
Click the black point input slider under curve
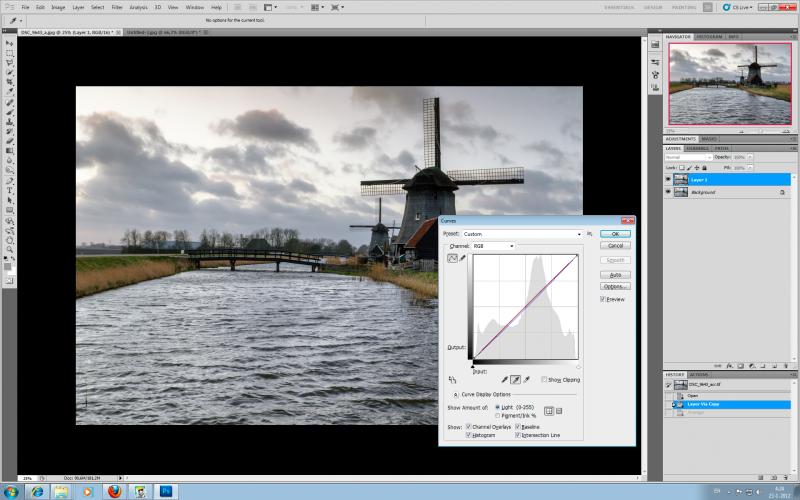tap(473, 366)
